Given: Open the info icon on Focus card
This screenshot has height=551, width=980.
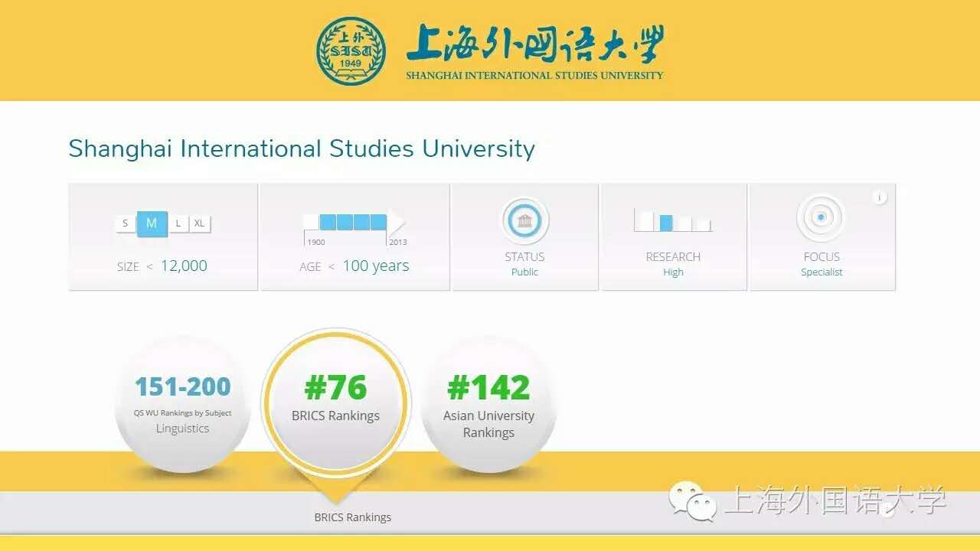Looking at the screenshot, I should click(x=879, y=197).
